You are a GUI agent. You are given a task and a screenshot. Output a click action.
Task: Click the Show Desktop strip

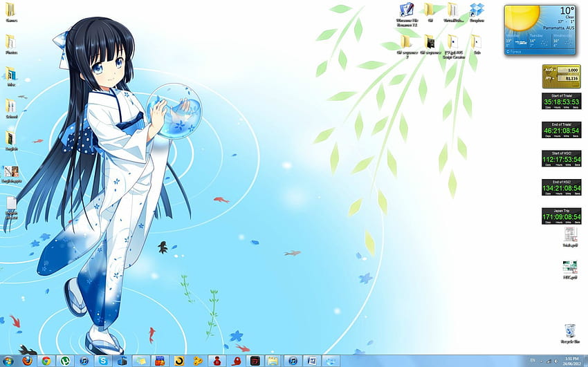585,361
